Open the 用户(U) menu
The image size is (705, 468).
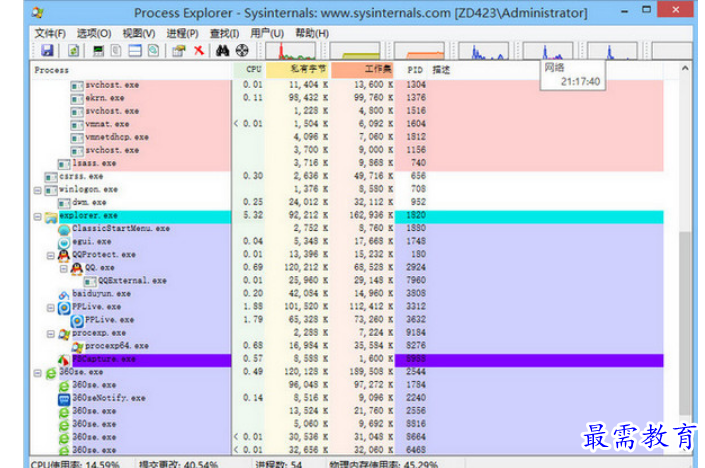coord(267,33)
